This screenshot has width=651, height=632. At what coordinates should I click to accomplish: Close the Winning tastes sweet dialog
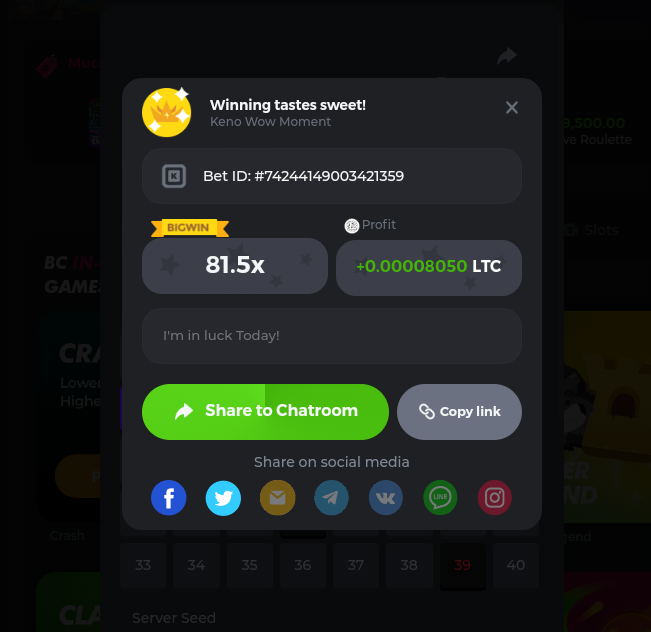512,108
